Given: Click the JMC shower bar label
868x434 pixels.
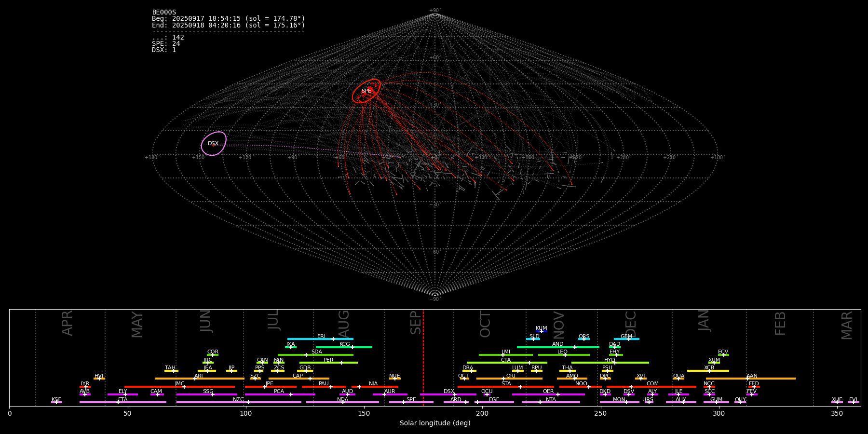Looking at the screenshot, I should click(x=180, y=384).
